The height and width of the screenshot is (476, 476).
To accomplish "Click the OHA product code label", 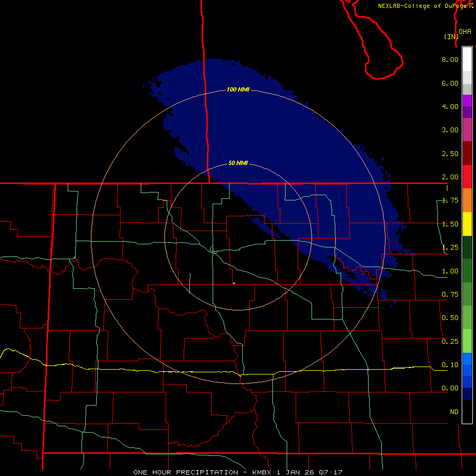I will (x=465, y=32).
